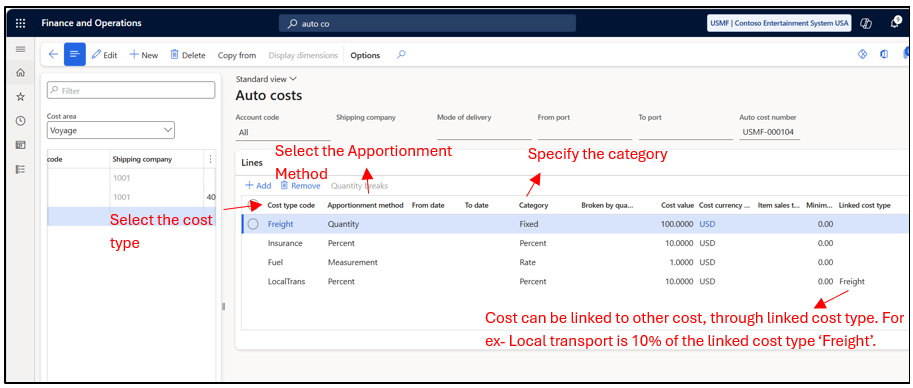
Task: Click From date column header
Action: tap(428, 205)
